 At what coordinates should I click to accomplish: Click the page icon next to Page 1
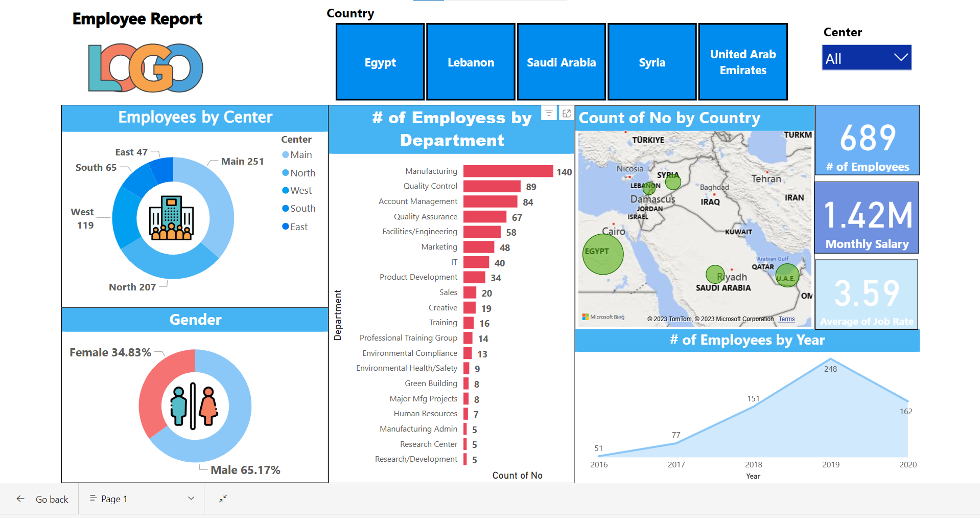click(x=93, y=498)
